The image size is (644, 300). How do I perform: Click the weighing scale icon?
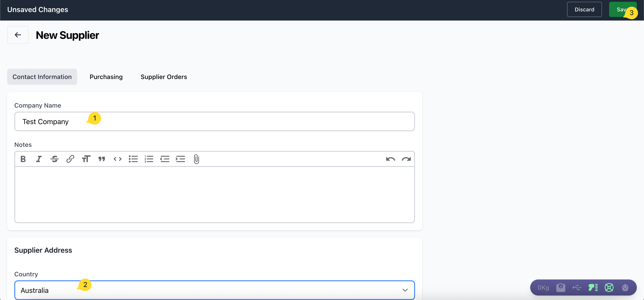(561, 287)
